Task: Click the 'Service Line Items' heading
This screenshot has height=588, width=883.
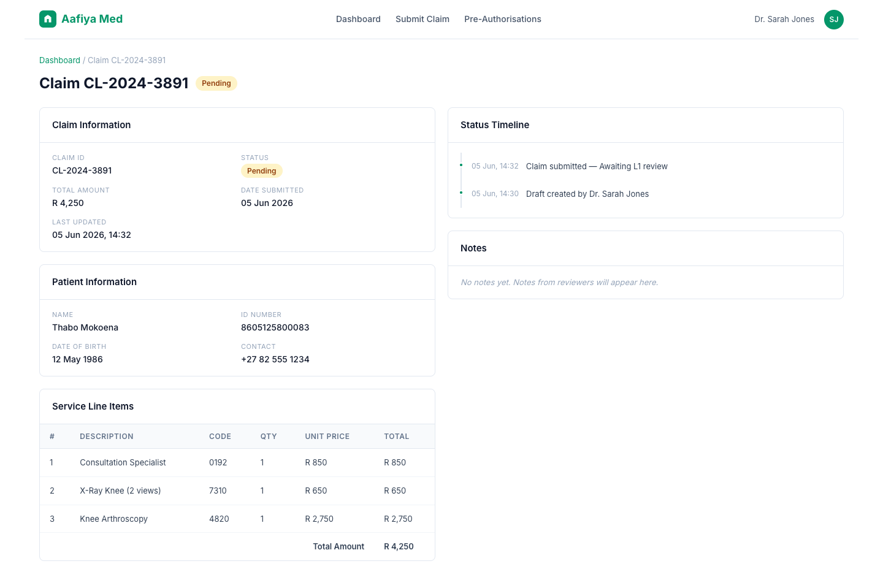Action: tap(93, 407)
